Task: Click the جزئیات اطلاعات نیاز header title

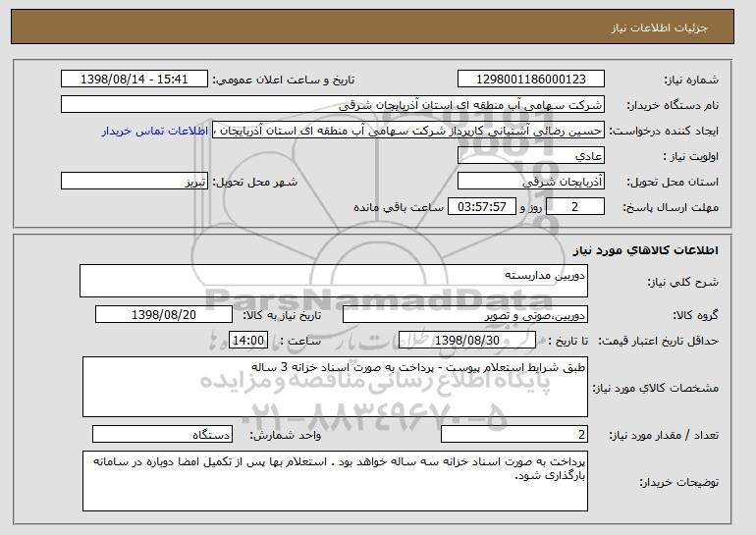Action: coord(660,27)
